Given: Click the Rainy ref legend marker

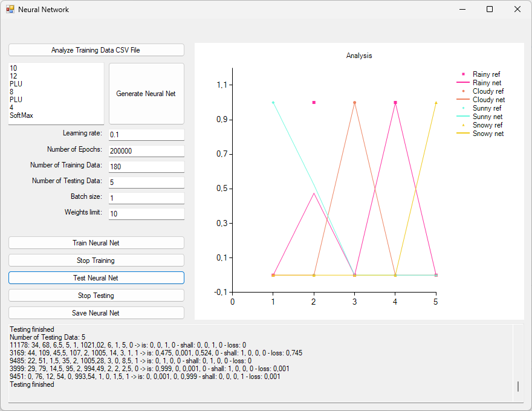Looking at the screenshot, I should (x=463, y=74).
